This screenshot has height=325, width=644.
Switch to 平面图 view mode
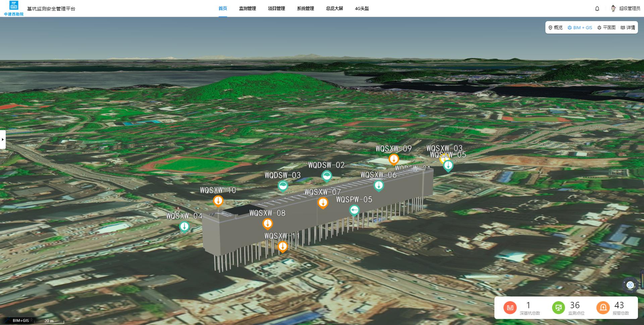606,28
